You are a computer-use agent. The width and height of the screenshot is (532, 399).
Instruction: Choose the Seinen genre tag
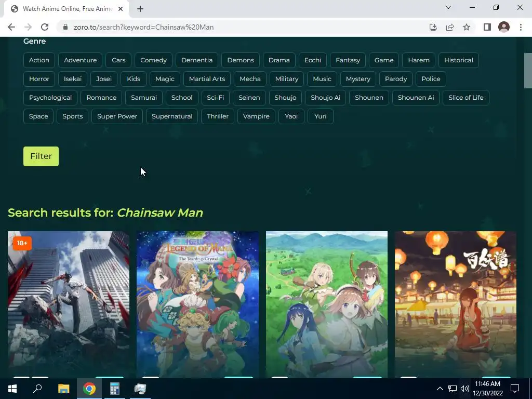click(249, 97)
